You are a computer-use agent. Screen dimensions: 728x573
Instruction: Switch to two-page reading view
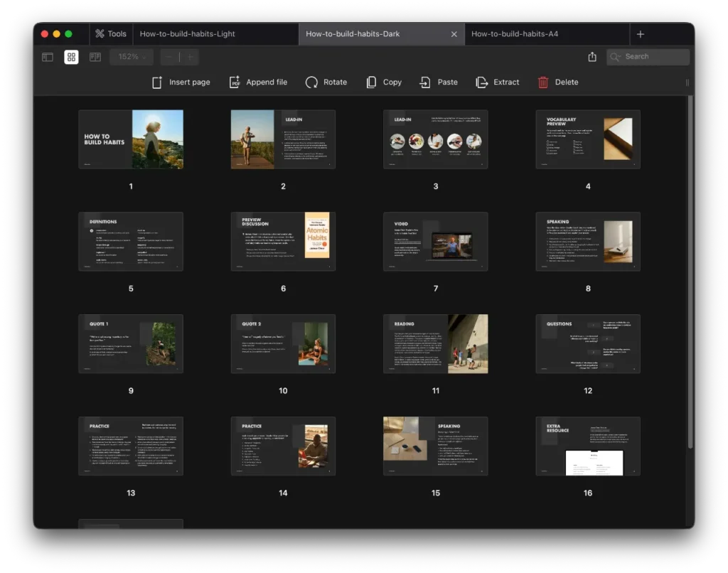95,56
